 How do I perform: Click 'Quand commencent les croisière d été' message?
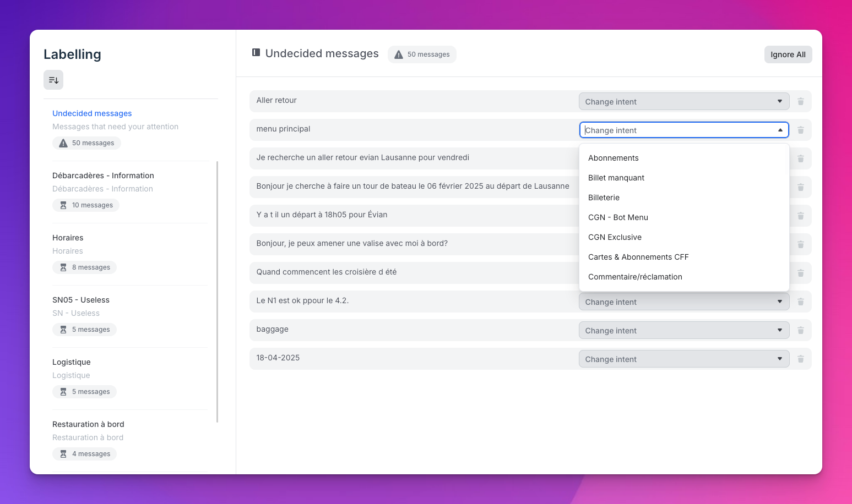click(x=327, y=272)
